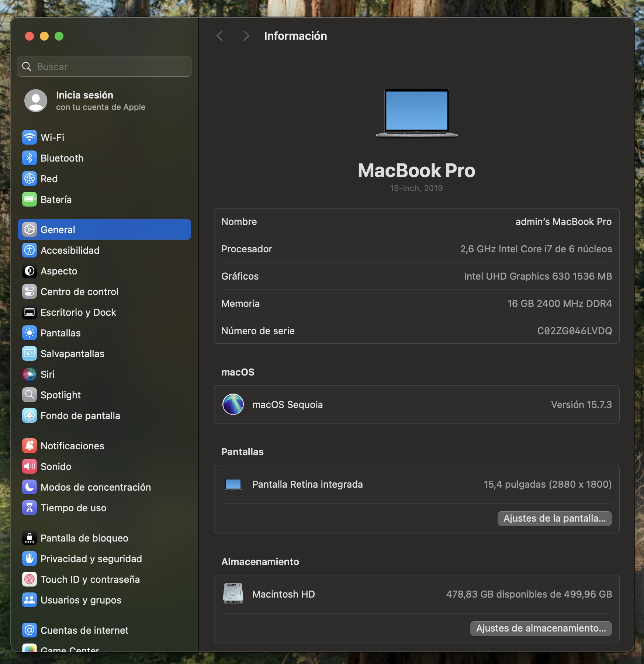Go back with the left chevron
The image size is (644, 664).
[220, 36]
